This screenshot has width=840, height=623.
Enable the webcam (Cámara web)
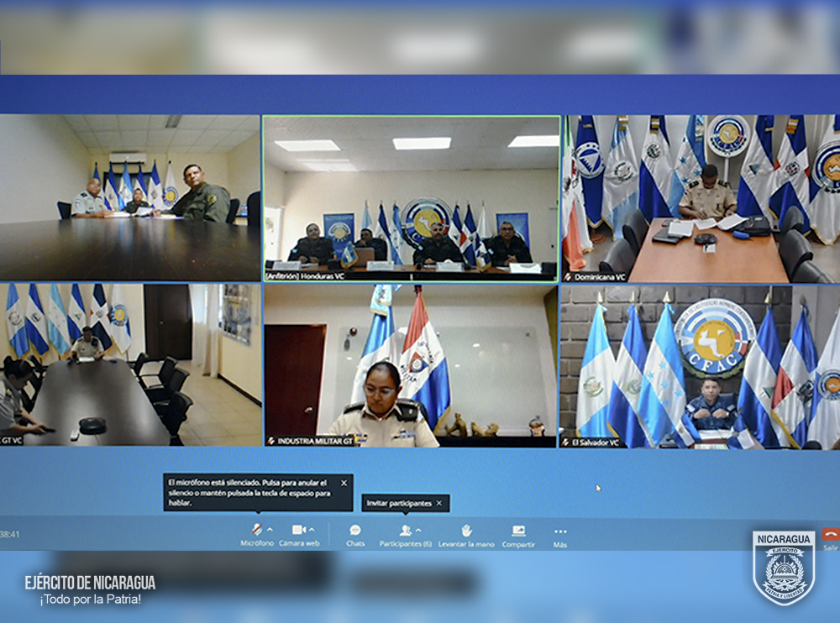(300, 530)
